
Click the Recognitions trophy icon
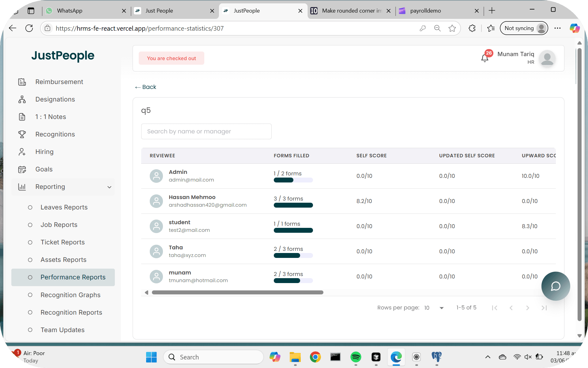22,134
